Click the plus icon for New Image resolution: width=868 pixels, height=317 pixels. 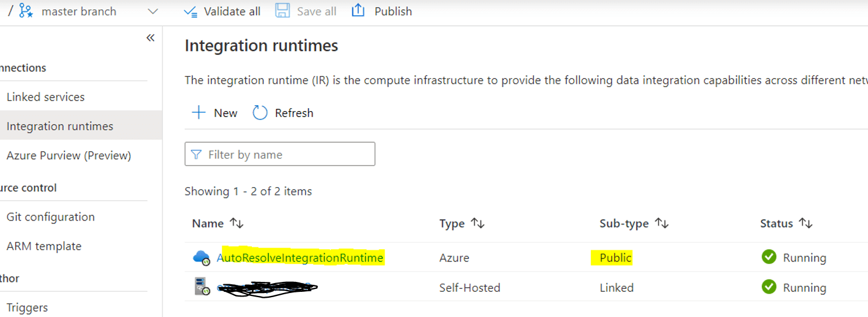tap(199, 113)
